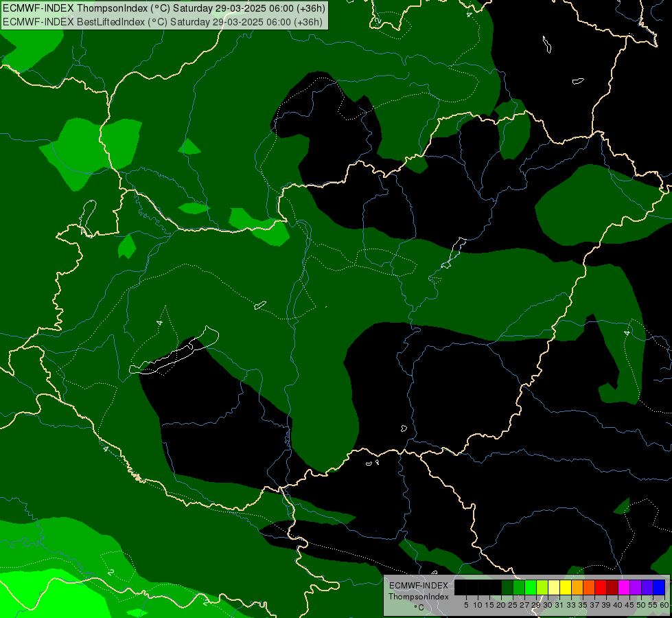Select the magenta 40–45 legend swatch

click(x=624, y=587)
